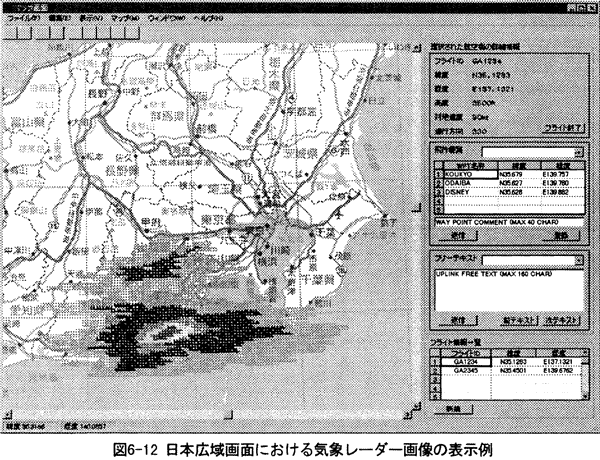Click cell E137.1321 in the flight list
Image resolution: width=600 pixels, height=460 pixels.
[558, 362]
